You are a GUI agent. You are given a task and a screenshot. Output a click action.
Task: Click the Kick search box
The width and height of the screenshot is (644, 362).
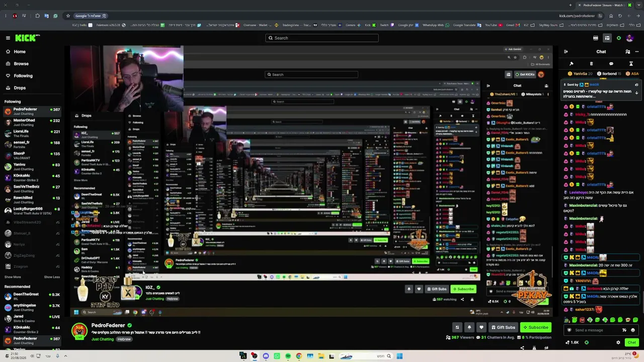coord(322,38)
